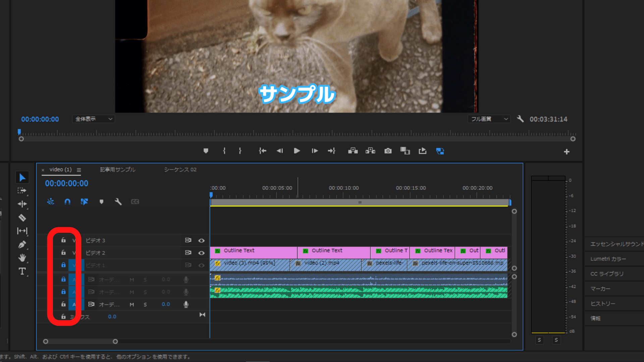The image size is (644, 362).
Task: Switch to the 記事用サンプル sequence tab
Action: [x=118, y=170]
